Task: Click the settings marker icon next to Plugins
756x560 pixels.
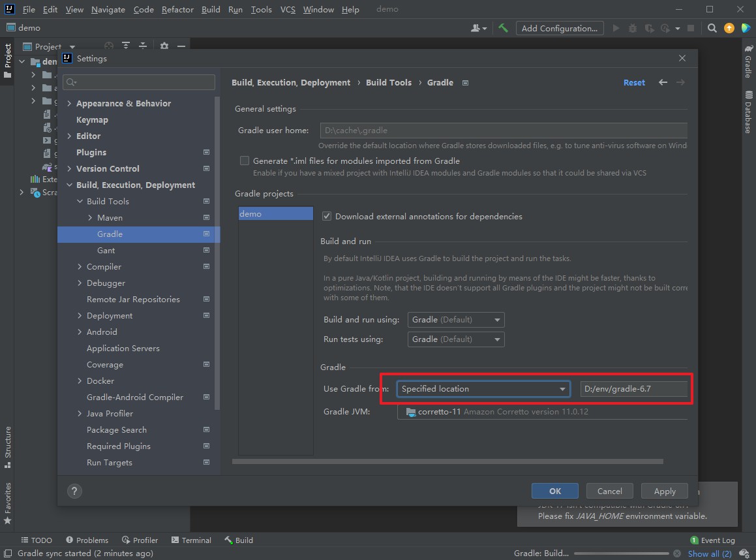Action: click(206, 153)
